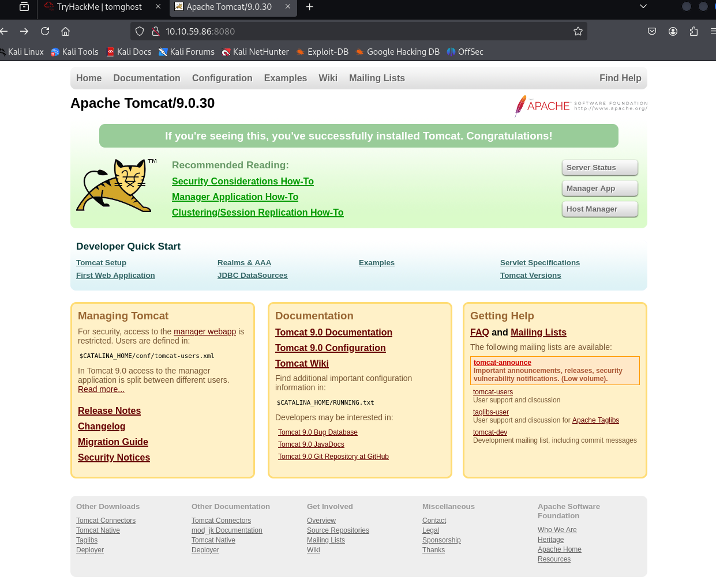Click the shield tracking protection icon

pos(140,31)
